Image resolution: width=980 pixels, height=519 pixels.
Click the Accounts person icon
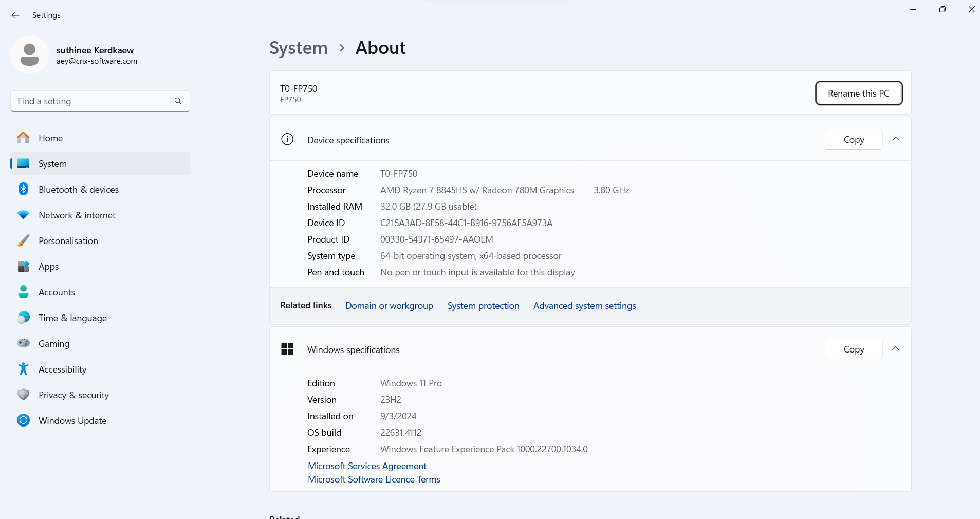tap(23, 292)
